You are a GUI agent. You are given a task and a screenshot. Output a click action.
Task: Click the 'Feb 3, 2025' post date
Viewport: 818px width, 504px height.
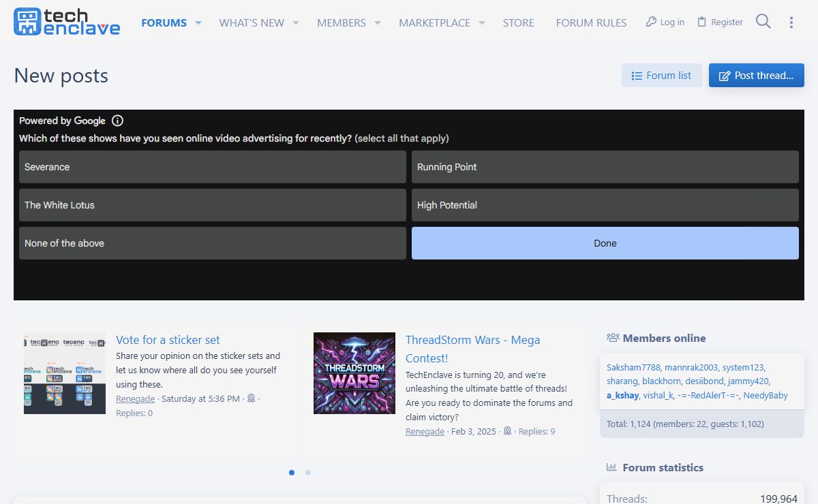474,431
